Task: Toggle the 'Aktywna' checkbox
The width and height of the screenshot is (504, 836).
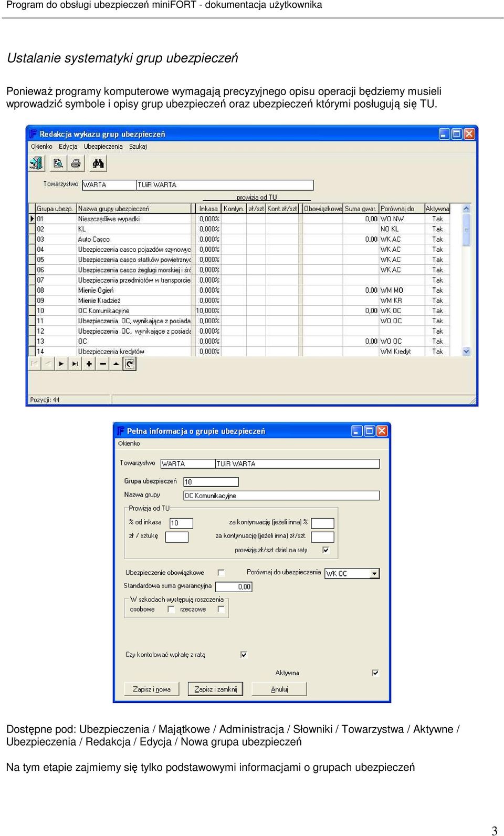Action: (375, 673)
